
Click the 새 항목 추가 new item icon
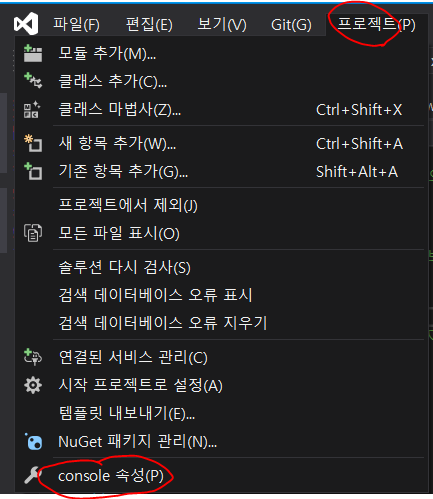pyautogui.click(x=33, y=143)
